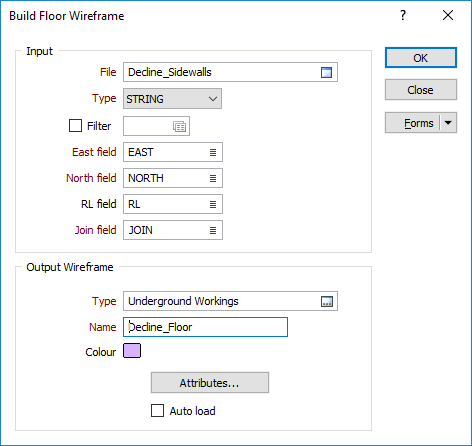
Task: Open file browser icon in File field
Action: pyautogui.click(x=326, y=72)
